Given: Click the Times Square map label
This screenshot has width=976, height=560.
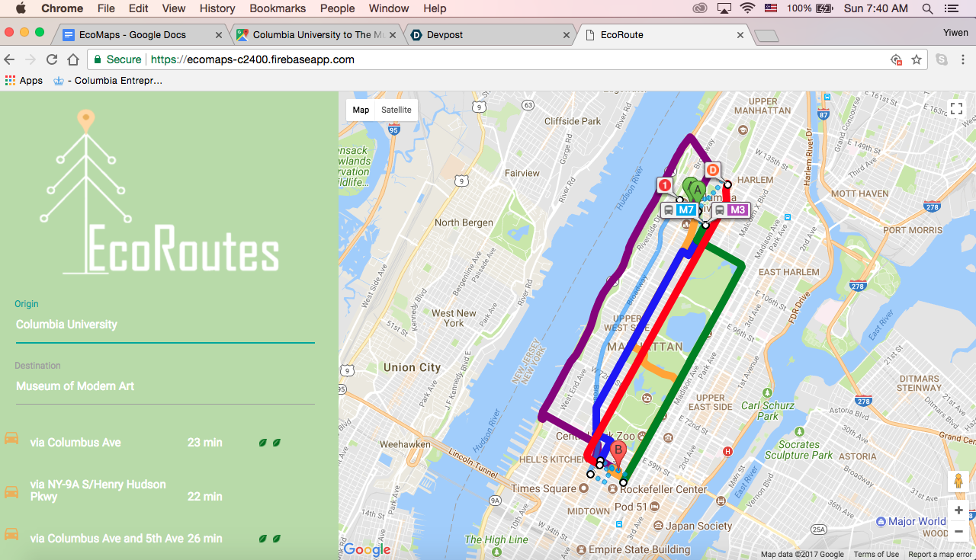Looking at the screenshot, I should tap(544, 489).
